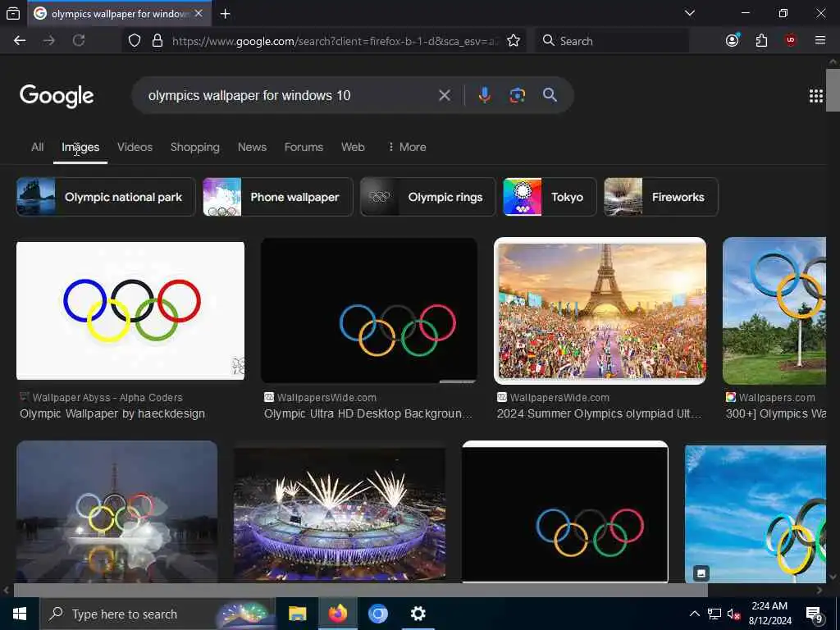The width and height of the screenshot is (840, 630).
Task: Click the vertical page scrollbar thumb
Action: click(x=833, y=90)
